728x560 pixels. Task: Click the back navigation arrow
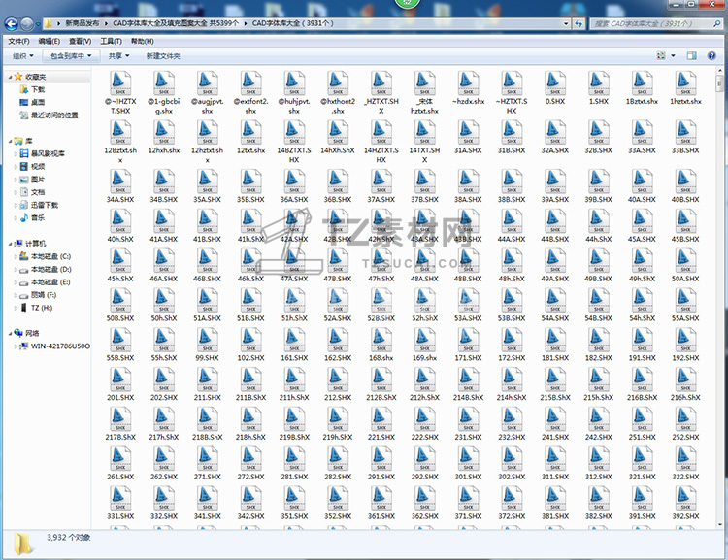[x=14, y=22]
